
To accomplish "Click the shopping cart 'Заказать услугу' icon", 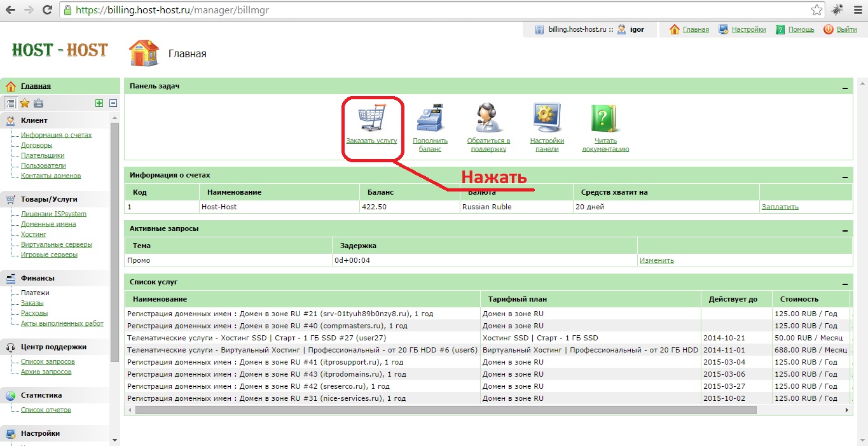I will (x=371, y=118).
